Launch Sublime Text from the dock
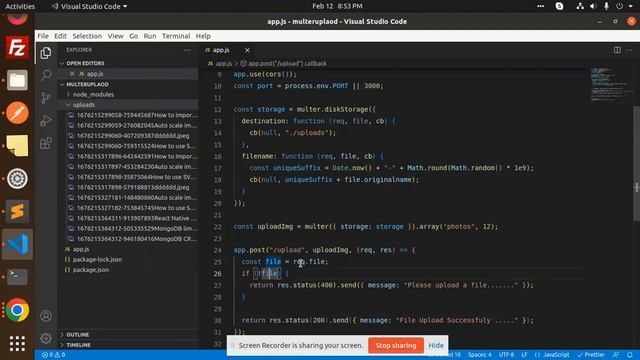The height and width of the screenshot is (360, 640). (17, 211)
